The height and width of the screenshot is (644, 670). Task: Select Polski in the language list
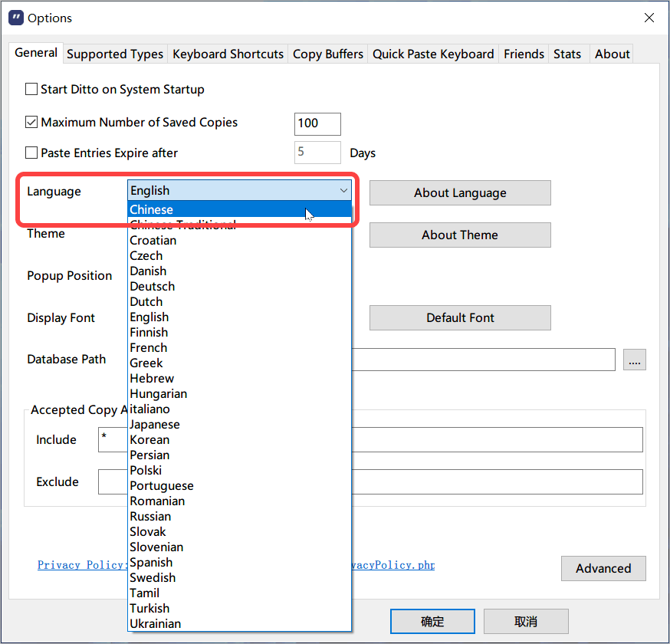(x=239, y=471)
